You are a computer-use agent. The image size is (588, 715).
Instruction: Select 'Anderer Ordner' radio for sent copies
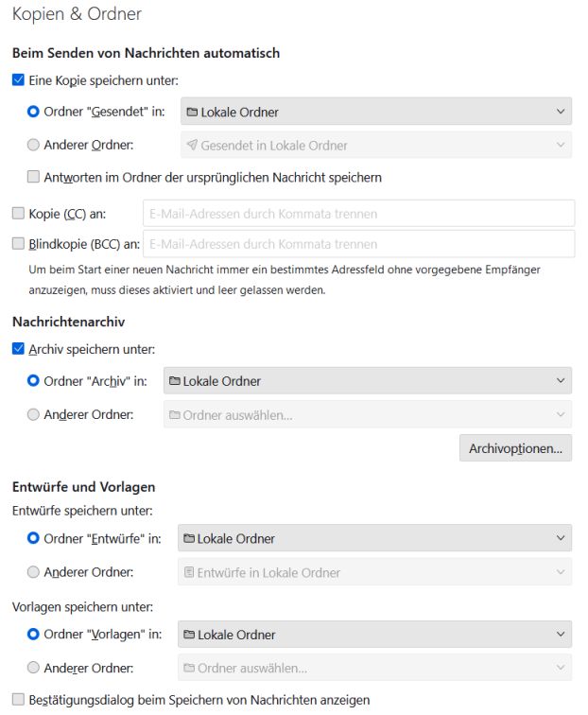34,146
